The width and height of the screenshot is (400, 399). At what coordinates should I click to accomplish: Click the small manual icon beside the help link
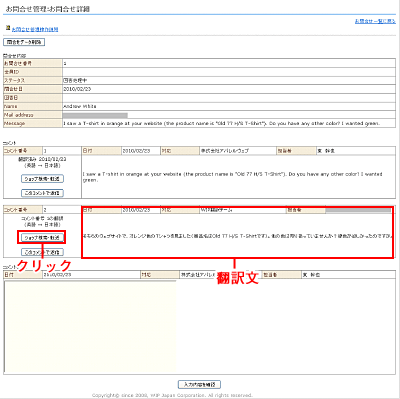[8, 28]
